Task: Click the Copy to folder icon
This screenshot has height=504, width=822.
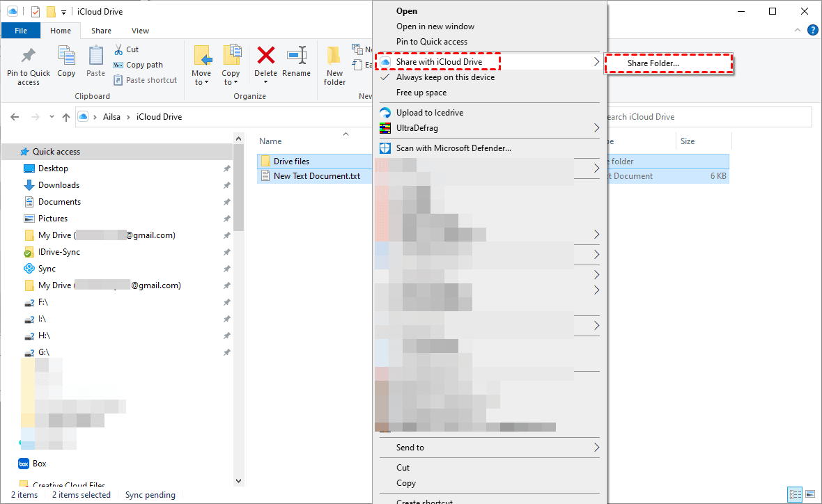Action: pos(231,56)
